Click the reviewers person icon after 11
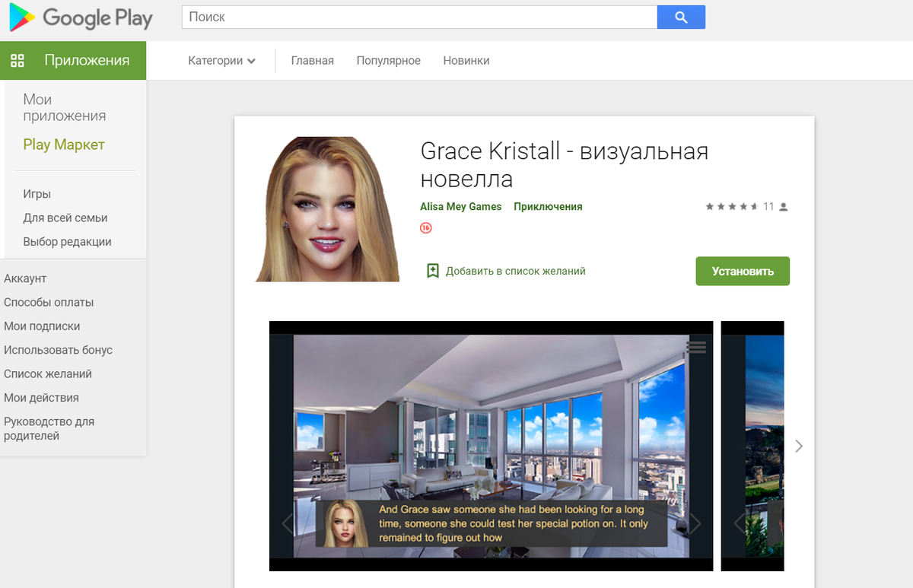 pyautogui.click(x=784, y=207)
